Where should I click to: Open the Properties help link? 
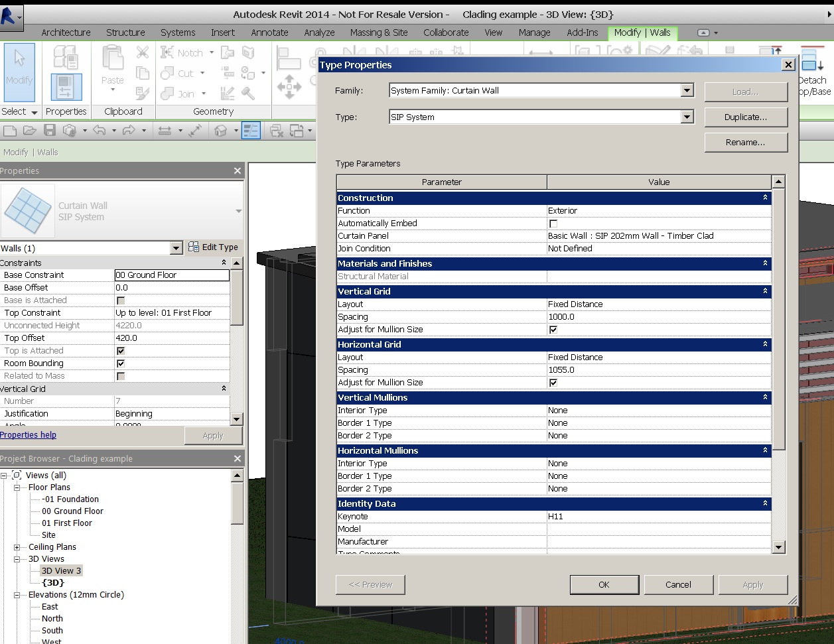pos(29,434)
